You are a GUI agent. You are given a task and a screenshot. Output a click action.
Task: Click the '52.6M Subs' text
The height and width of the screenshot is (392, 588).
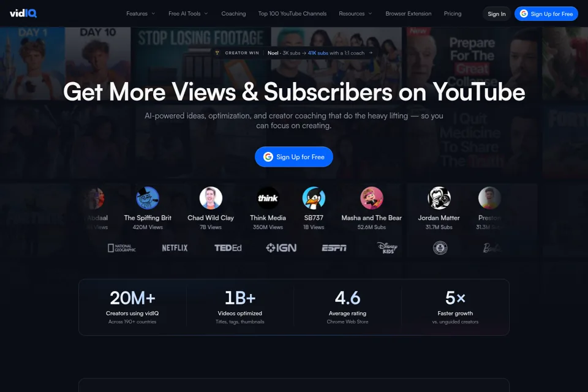point(372,227)
